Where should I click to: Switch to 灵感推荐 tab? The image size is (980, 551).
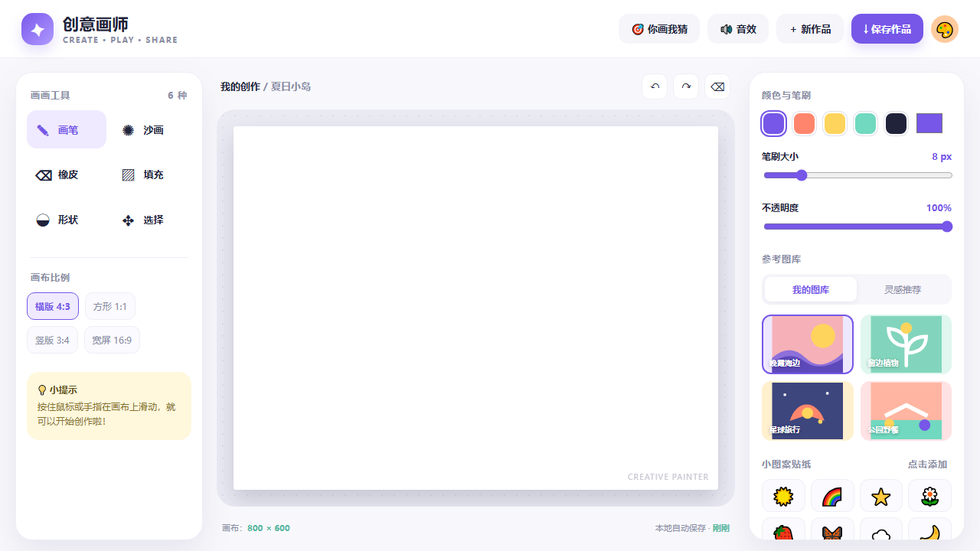coord(903,289)
